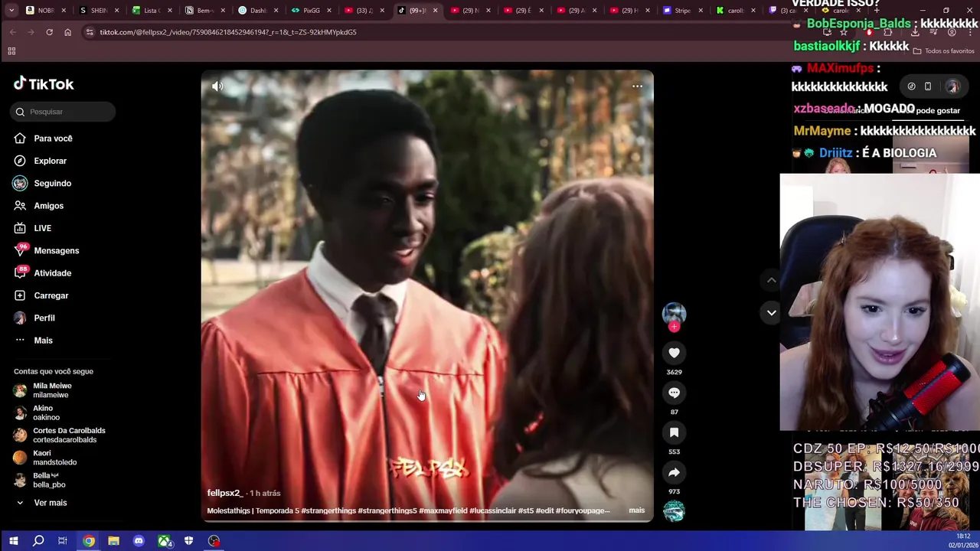Follow creator with the red plus button
Viewport: 980px width, 551px height.
(x=674, y=327)
